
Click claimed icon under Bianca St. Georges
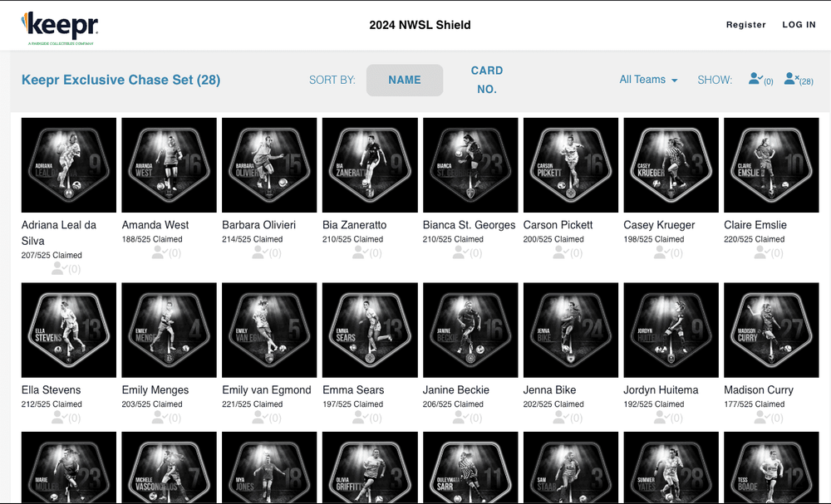coord(467,253)
